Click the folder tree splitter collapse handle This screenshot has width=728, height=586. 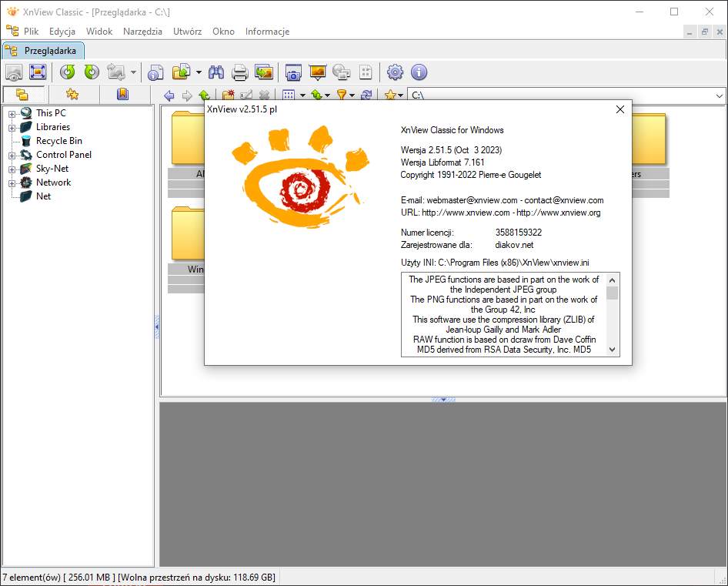click(x=157, y=327)
